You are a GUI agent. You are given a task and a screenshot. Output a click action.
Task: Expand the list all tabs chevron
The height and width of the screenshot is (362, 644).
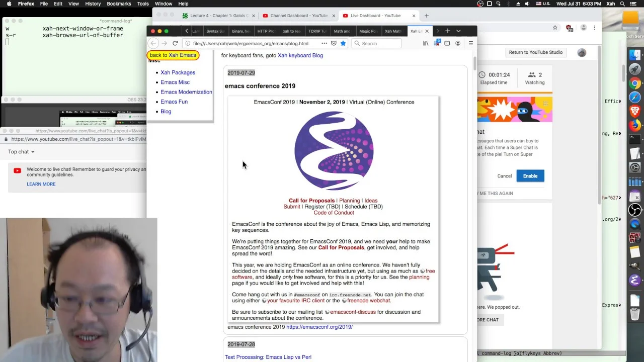[458, 31]
